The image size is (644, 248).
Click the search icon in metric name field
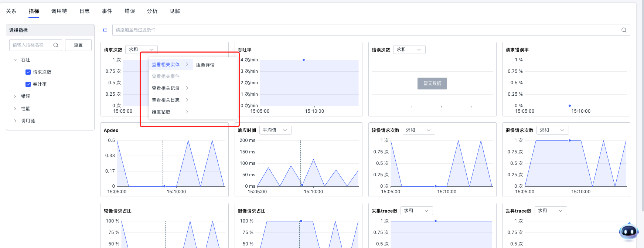tap(56, 45)
